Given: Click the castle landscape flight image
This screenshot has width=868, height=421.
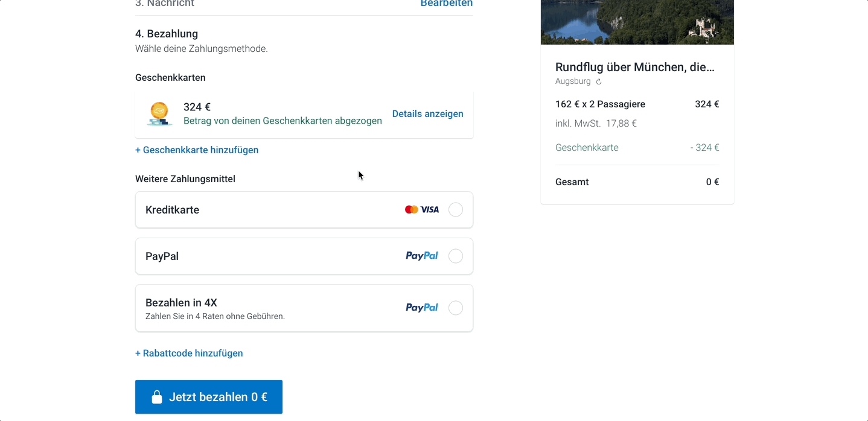Looking at the screenshot, I should (637, 22).
